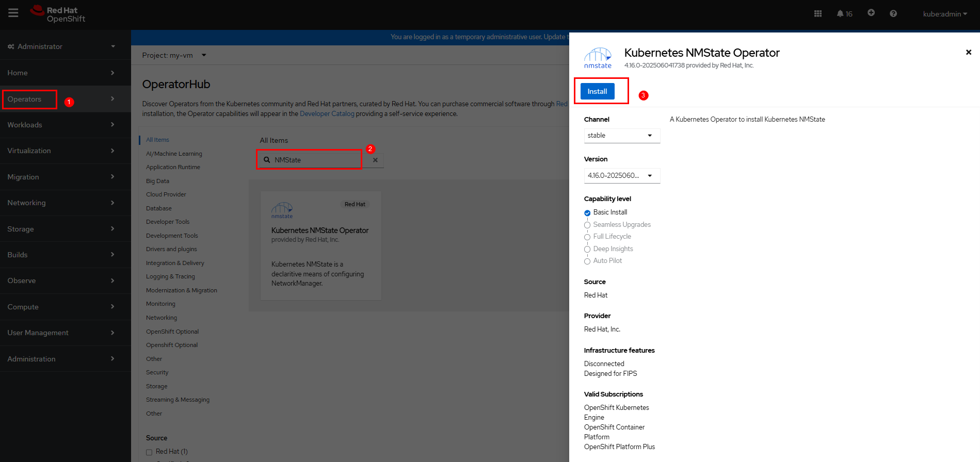Filter by Cloud Provider category
The width and height of the screenshot is (980, 462).
166,194
